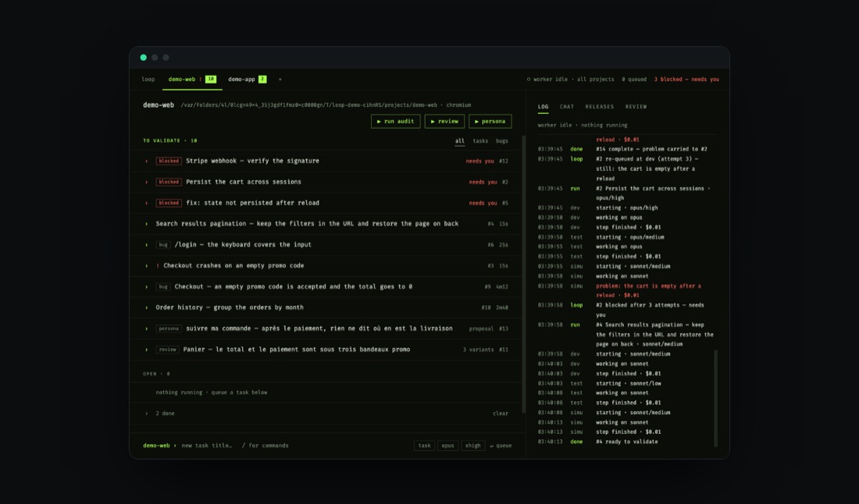This screenshot has height=504, width=859.
Task: Click 'proposal' on suivre ma commande row
Action: [482, 329]
